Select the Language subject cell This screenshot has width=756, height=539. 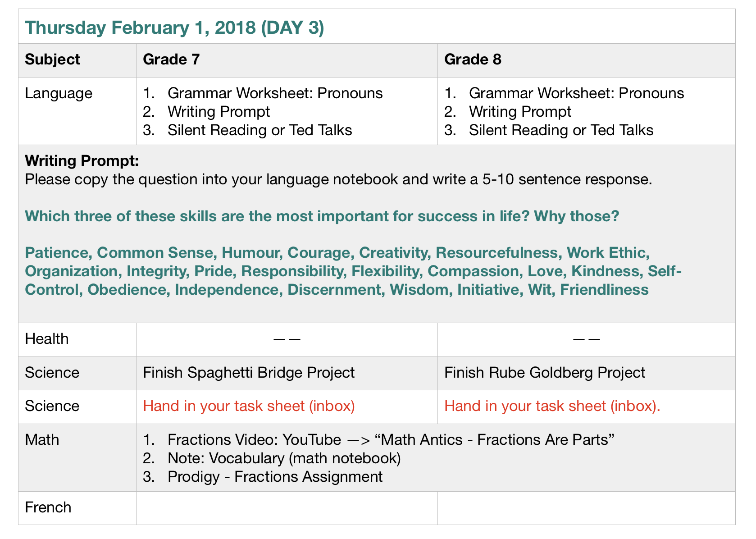(x=59, y=93)
